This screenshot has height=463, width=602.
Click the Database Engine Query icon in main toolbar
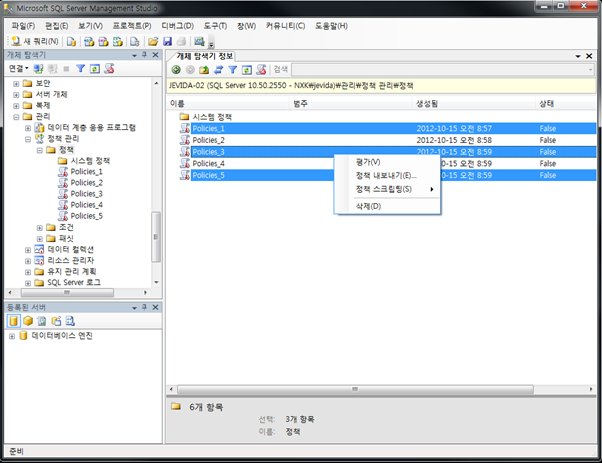71,41
